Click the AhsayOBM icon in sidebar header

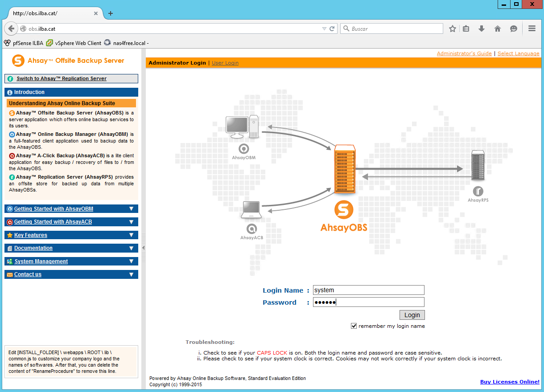coord(10,209)
